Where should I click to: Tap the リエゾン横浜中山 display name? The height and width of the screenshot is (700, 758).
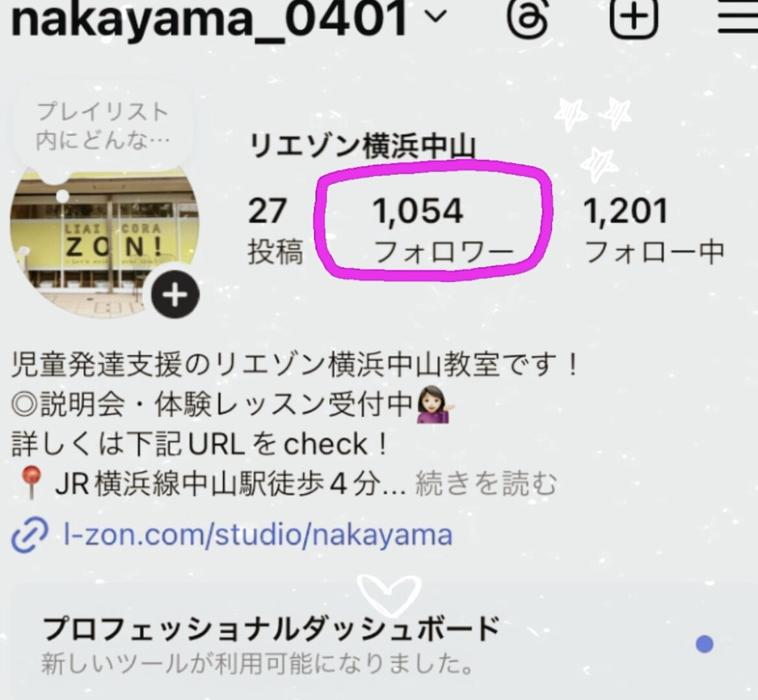[362, 146]
